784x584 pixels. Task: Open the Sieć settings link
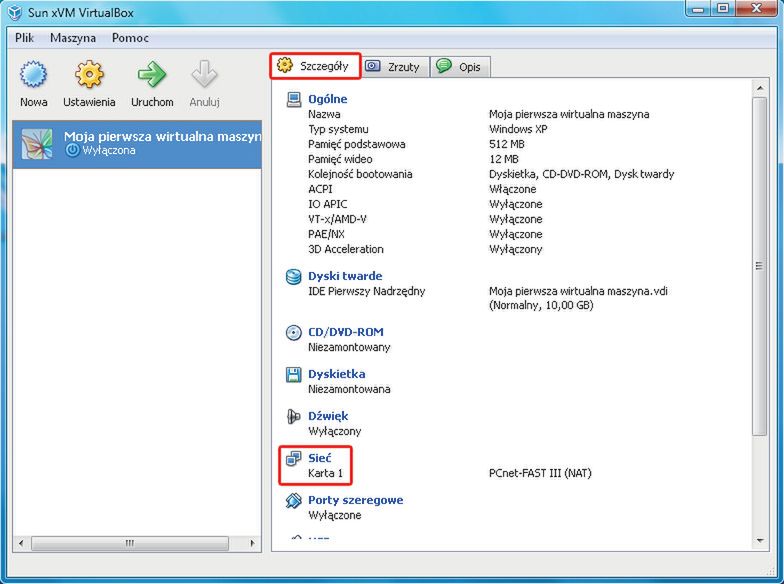(320, 458)
